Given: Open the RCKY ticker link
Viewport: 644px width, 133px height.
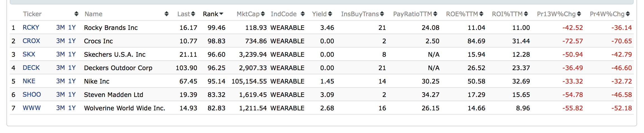Looking at the screenshot, I should [x=31, y=28].
